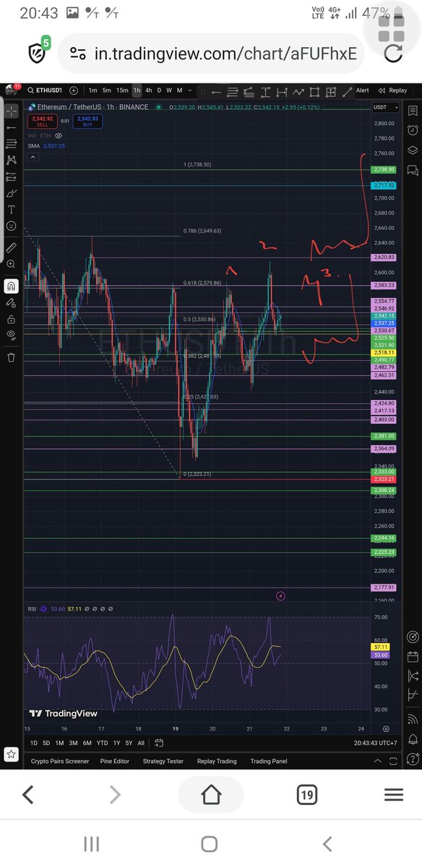Toggle the magnet mode
The image size is (422, 868).
[11, 286]
